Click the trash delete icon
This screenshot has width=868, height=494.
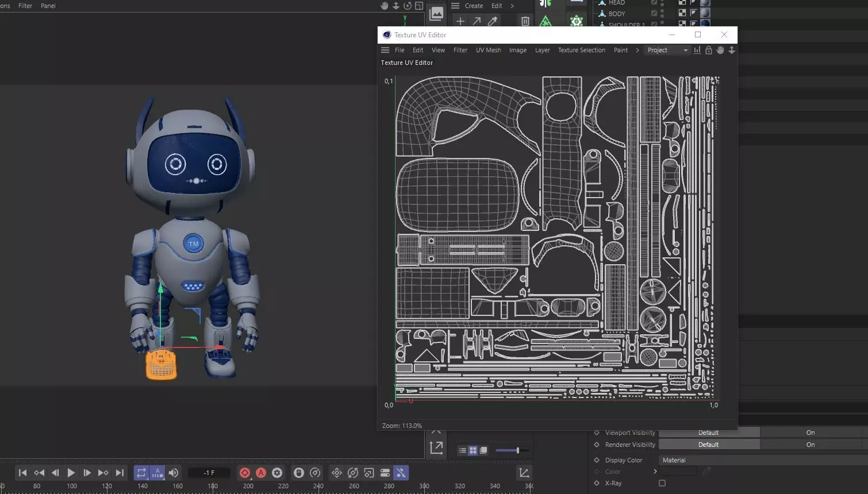coord(525,21)
